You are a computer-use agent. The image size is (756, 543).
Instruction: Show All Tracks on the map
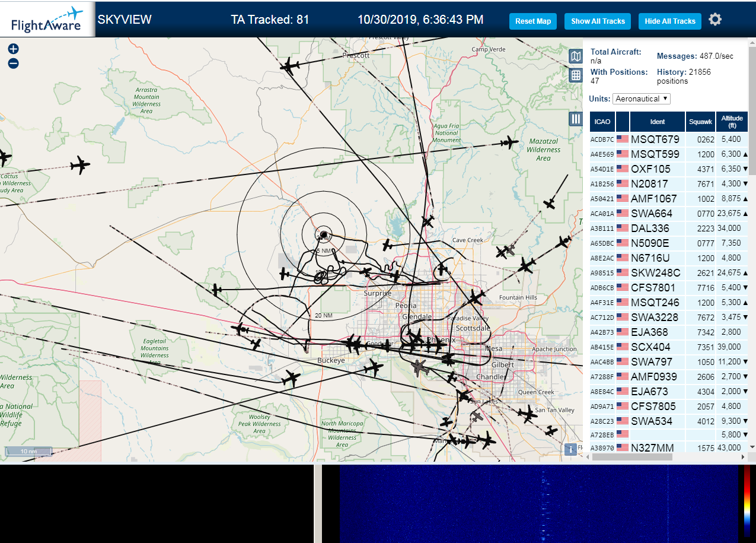pos(598,21)
